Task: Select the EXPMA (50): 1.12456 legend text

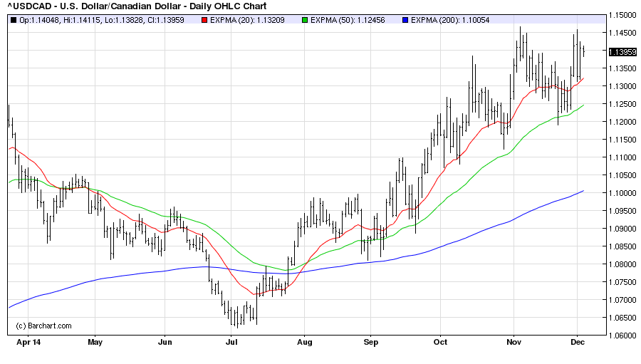Action: click(x=348, y=19)
